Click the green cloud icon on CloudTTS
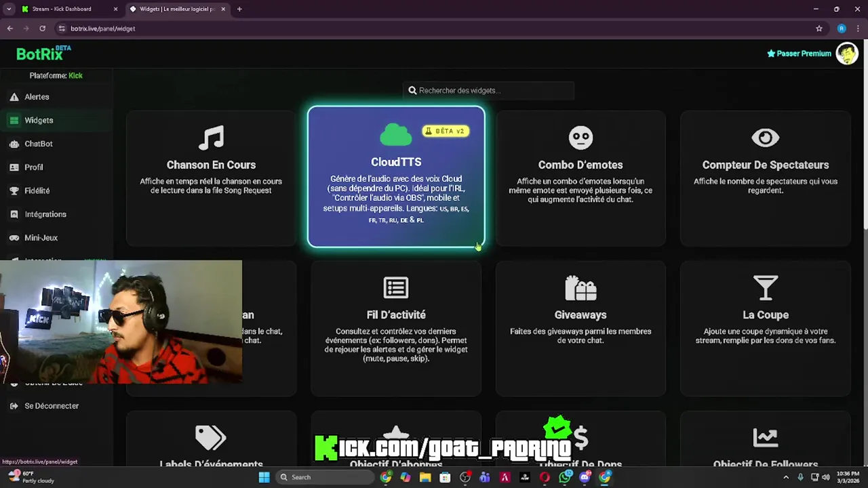The width and height of the screenshot is (868, 488). pyautogui.click(x=396, y=134)
